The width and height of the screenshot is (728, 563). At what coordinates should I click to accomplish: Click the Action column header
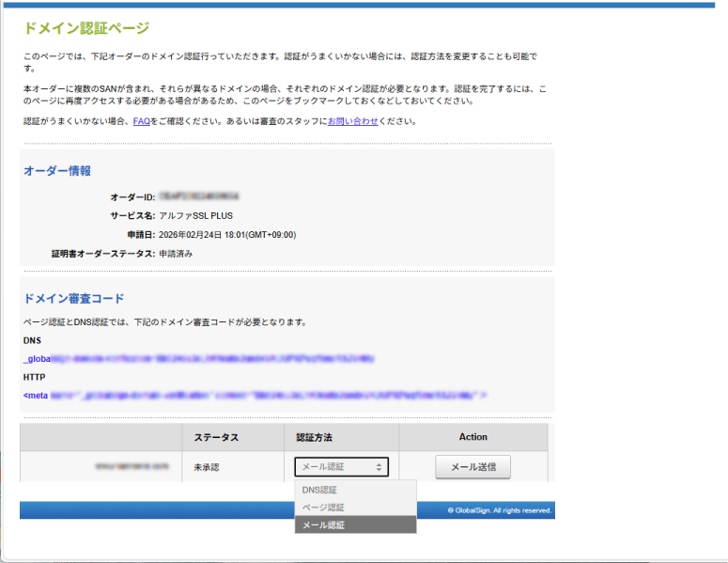pos(472,437)
